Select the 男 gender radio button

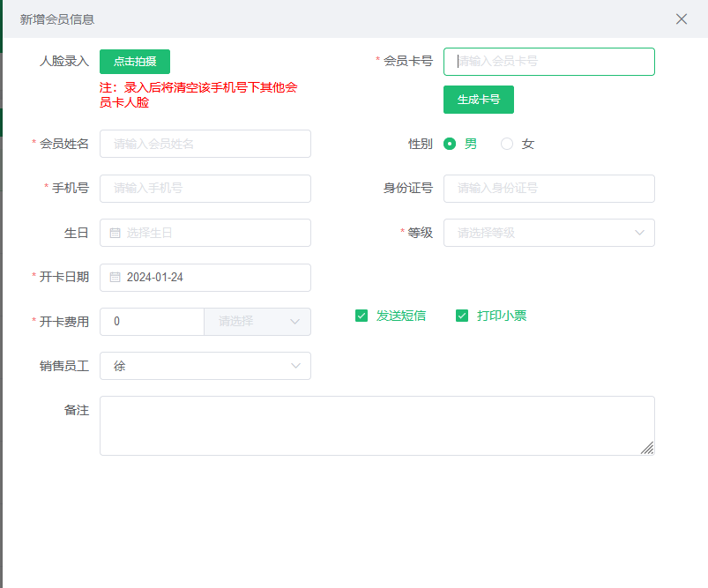[450, 143]
